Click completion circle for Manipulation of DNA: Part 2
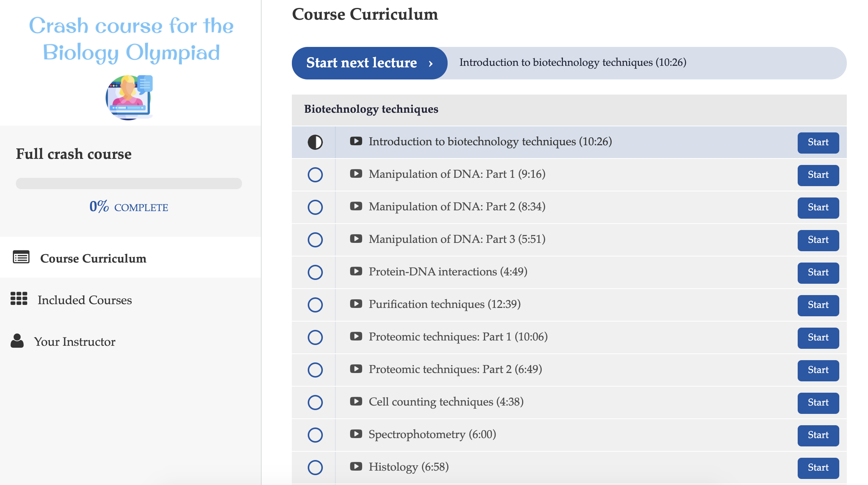This screenshot has width=868, height=485. pos(315,207)
